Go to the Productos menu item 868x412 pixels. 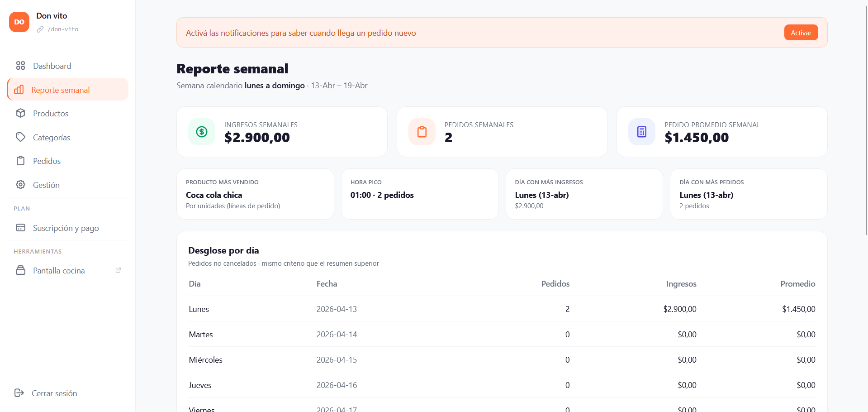tap(51, 114)
